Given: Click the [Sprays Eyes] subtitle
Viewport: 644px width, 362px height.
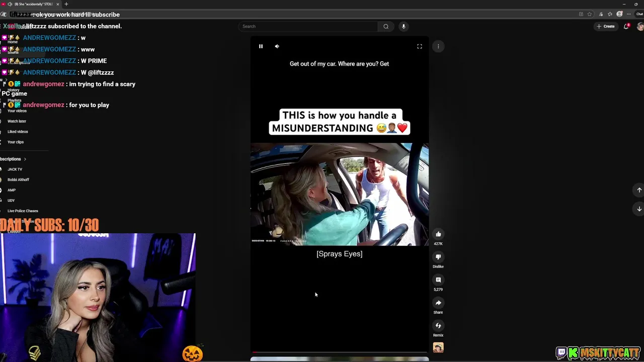Looking at the screenshot, I should 340,254.
